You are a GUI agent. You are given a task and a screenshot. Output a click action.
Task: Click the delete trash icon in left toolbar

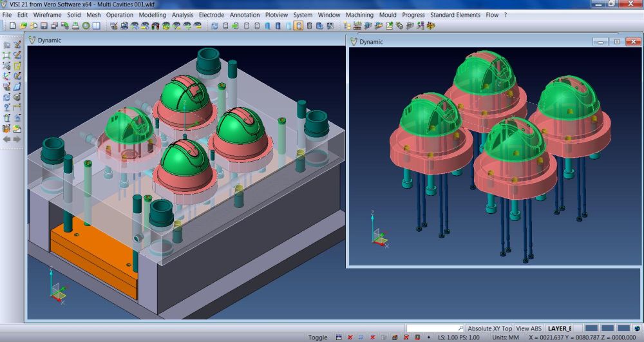click(x=7, y=118)
